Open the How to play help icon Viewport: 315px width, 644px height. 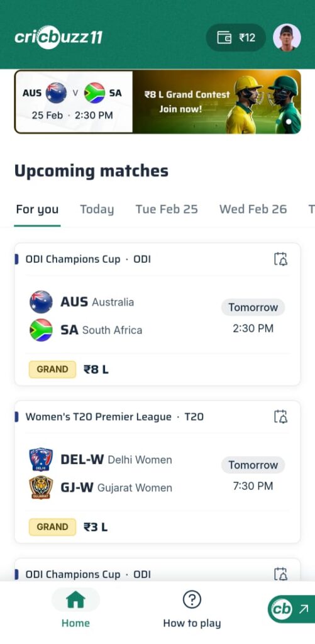pos(191,600)
